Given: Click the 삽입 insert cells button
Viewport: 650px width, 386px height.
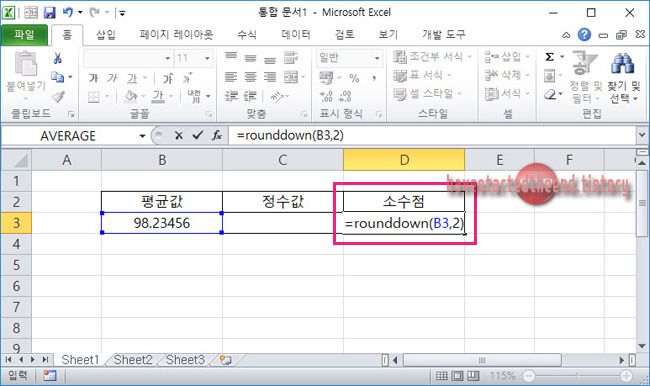Looking at the screenshot, I should click(507, 57).
